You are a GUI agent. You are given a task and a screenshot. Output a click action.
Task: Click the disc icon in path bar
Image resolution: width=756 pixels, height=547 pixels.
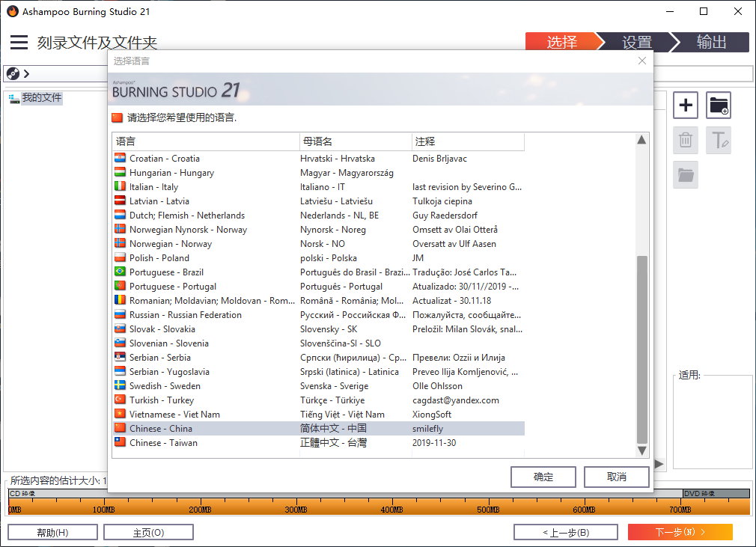[x=13, y=74]
